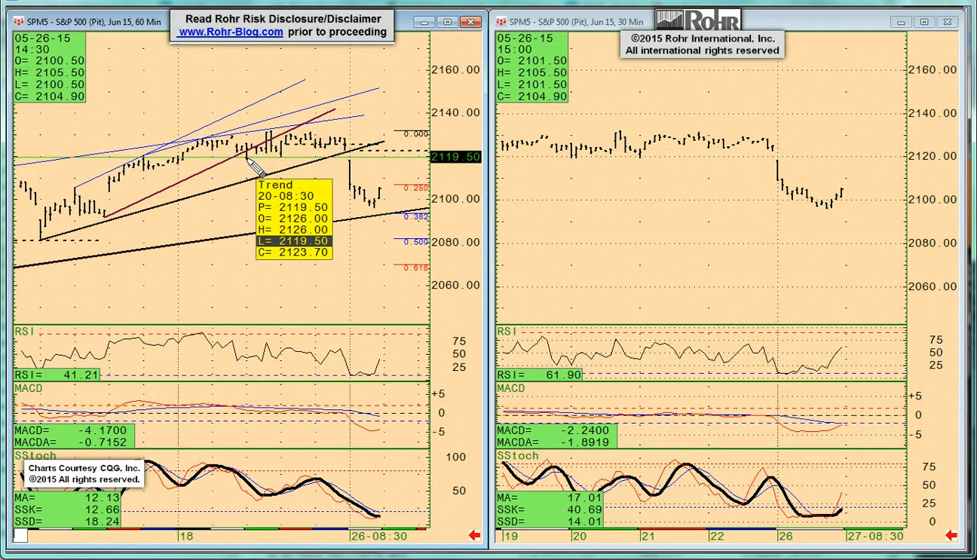Screen dimensions: 977x560
Task: Click the 26-08:30 time label on left chart
Action: (x=379, y=536)
